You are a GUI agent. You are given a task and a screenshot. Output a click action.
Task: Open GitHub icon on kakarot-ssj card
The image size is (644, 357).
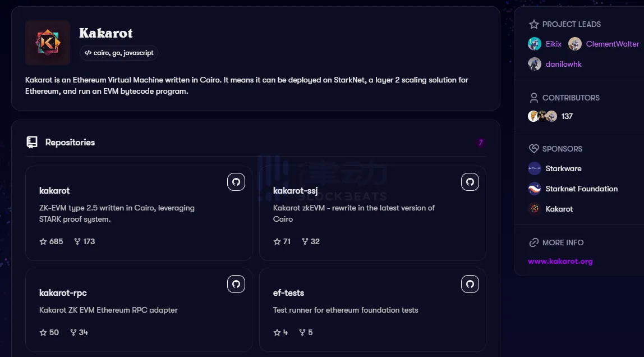(470, 182)
